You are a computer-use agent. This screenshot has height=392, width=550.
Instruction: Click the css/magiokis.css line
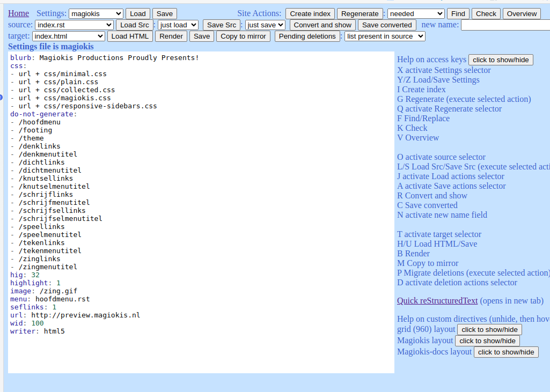tap(60, 98)
